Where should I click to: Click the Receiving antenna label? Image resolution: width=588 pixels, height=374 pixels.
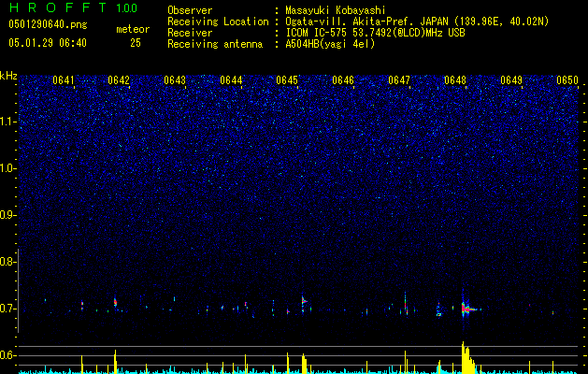click(215, 44)
